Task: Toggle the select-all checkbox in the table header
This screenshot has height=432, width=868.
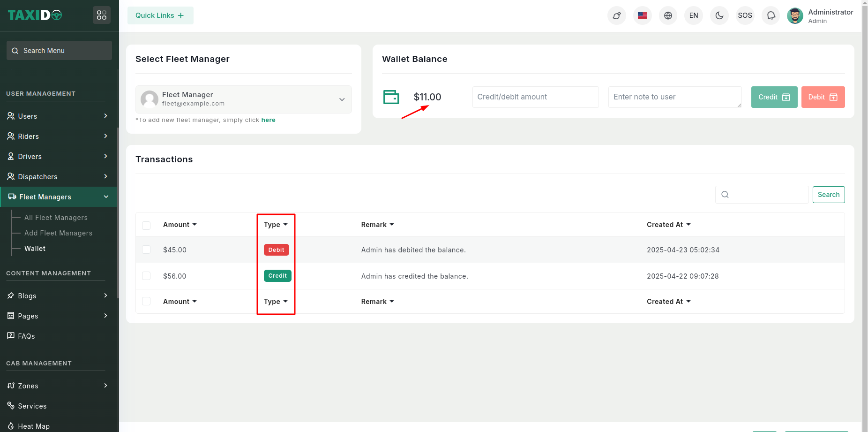Action: click(x=146, y=225)
